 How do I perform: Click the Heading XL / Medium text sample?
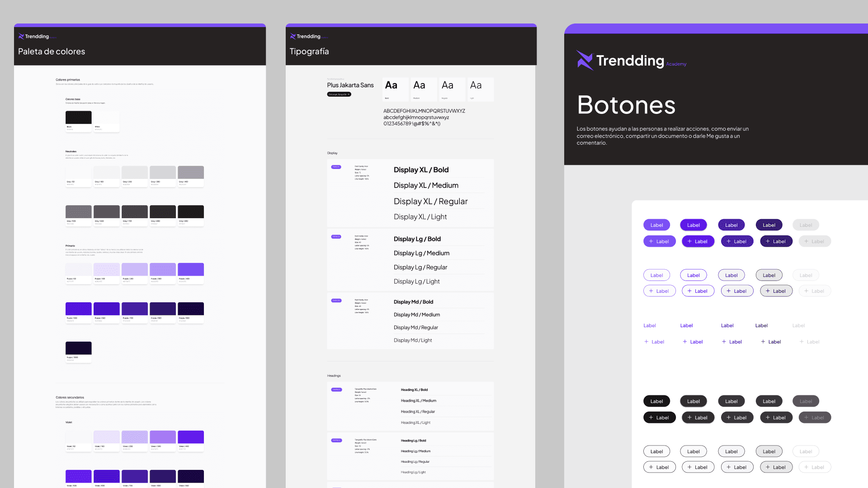click(x=418, y=401)
